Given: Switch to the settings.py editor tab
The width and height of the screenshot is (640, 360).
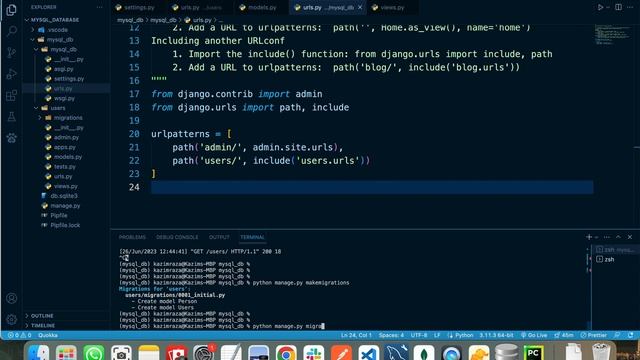Looking at the screenshot, I should (139, 7).
